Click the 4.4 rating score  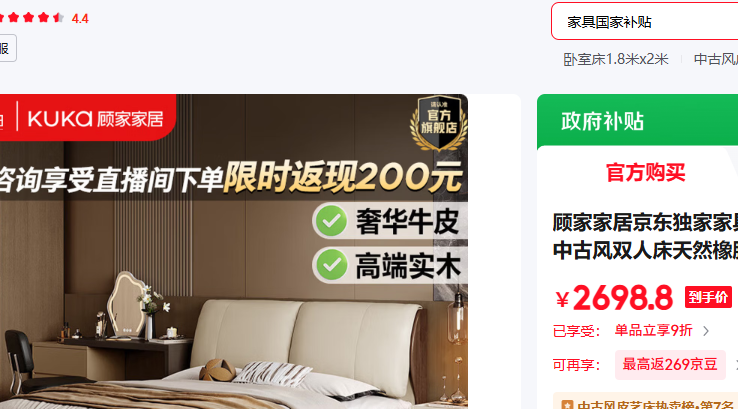point(80,18)
